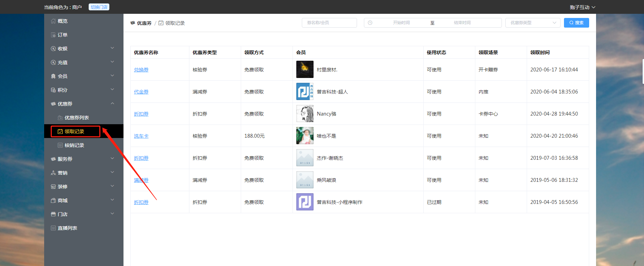The width and height of the screenshot is (644, 266).
Task: Click the 会员 member icon
Action: tap(53, 76)
